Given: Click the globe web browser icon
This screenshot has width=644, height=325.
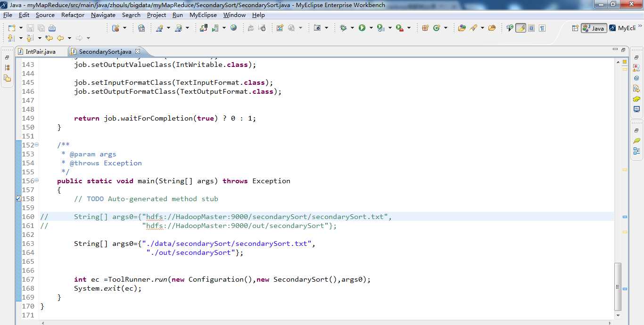Looking at the screenshot, I should click(x=233, y=28).
